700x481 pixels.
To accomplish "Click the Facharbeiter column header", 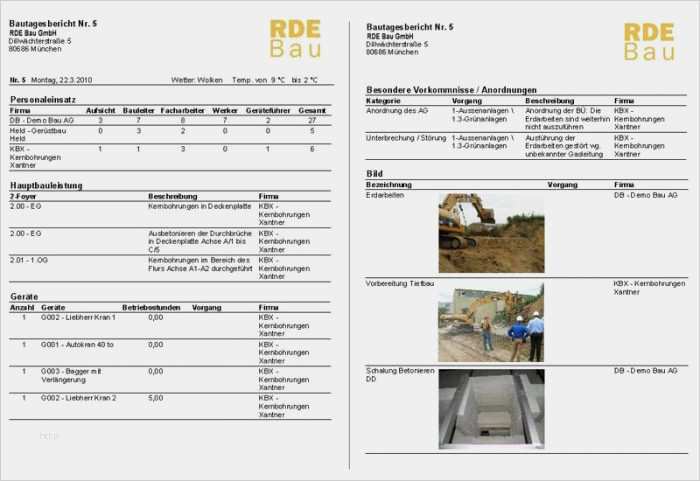I will (182, 110).
